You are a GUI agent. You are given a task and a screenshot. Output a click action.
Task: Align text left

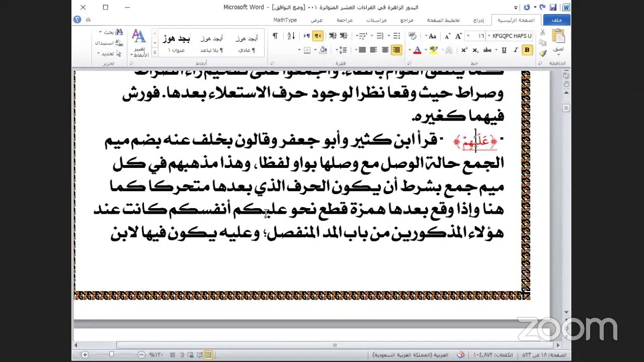click(374, 50)
